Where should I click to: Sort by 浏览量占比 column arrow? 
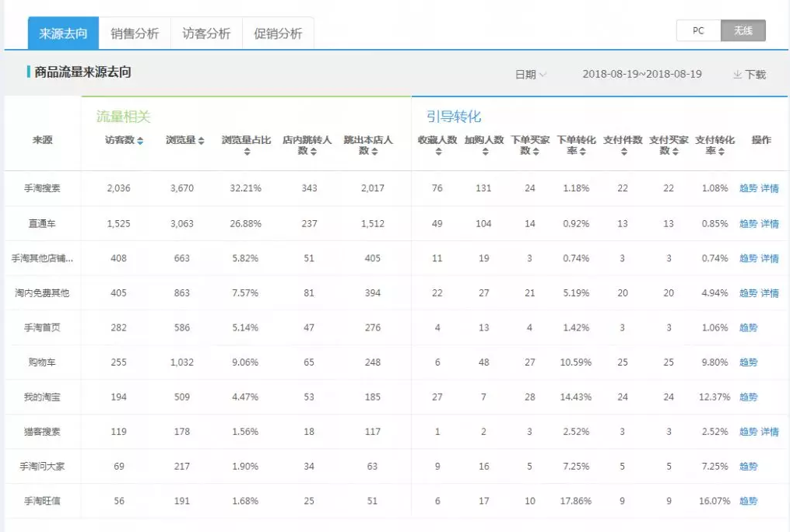247,152
